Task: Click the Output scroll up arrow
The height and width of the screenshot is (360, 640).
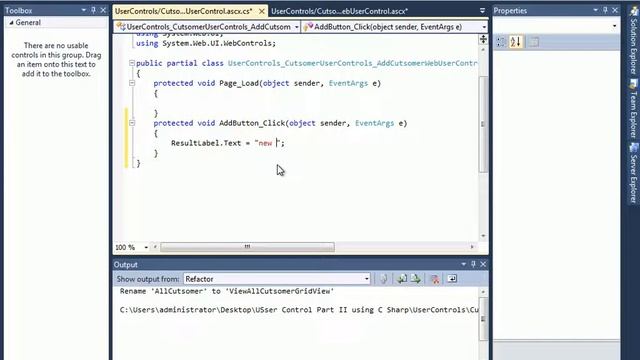Action: coord(483,292)
